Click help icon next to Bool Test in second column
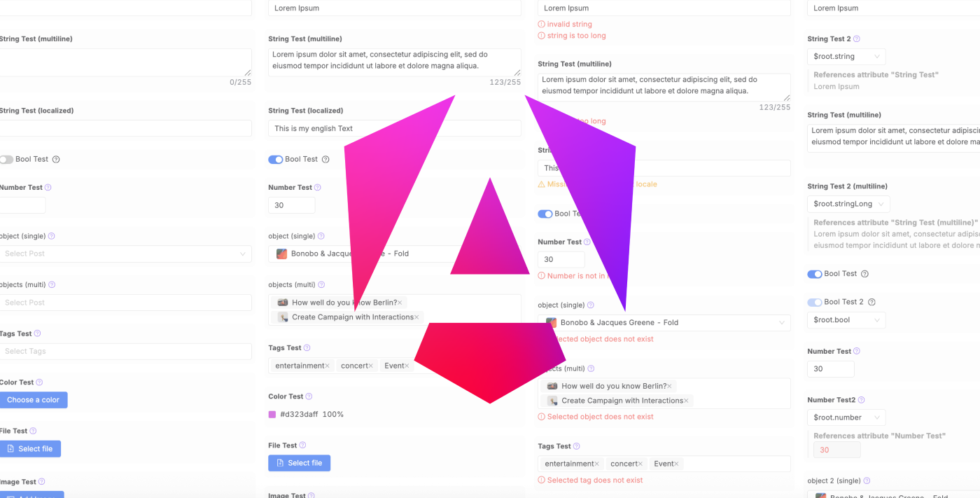Image resolution: width=980 pixels, height=498 pixels. [x=325, y=159]
